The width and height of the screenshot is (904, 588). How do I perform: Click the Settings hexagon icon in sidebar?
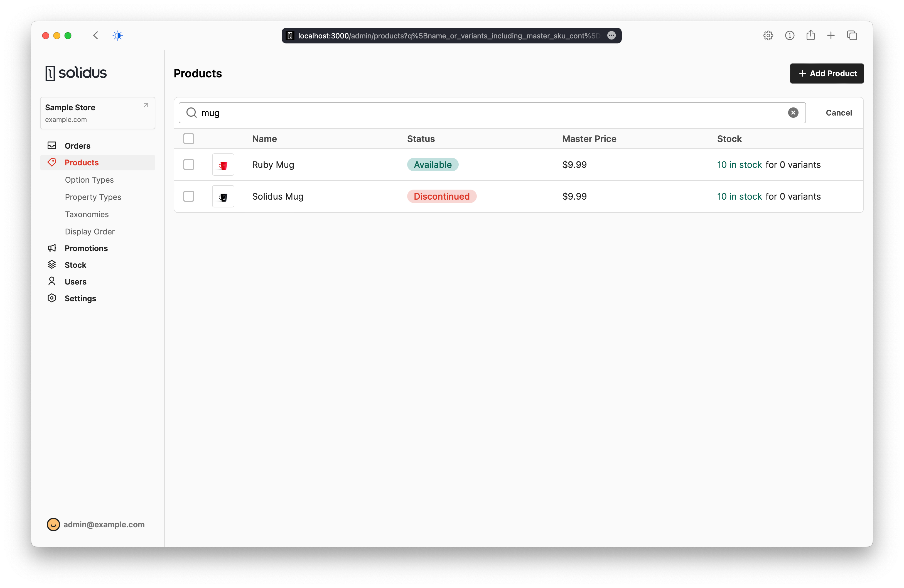[52, 298]
